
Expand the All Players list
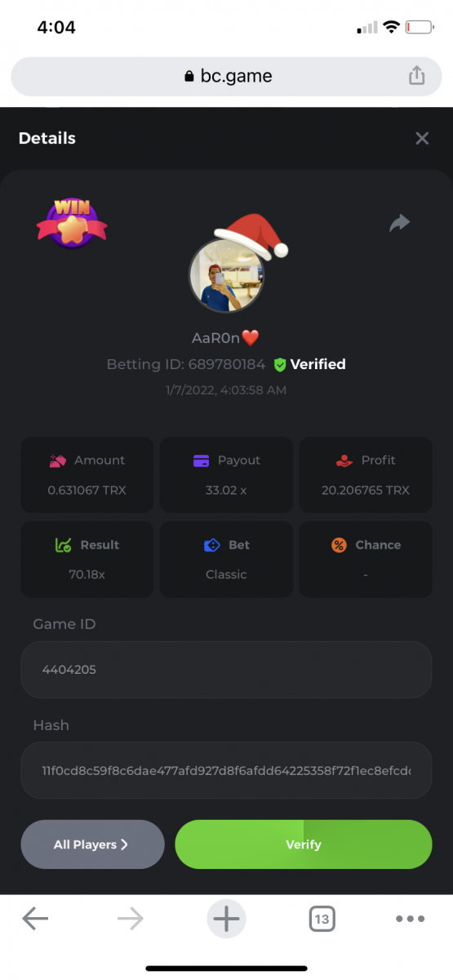(92, 844)
